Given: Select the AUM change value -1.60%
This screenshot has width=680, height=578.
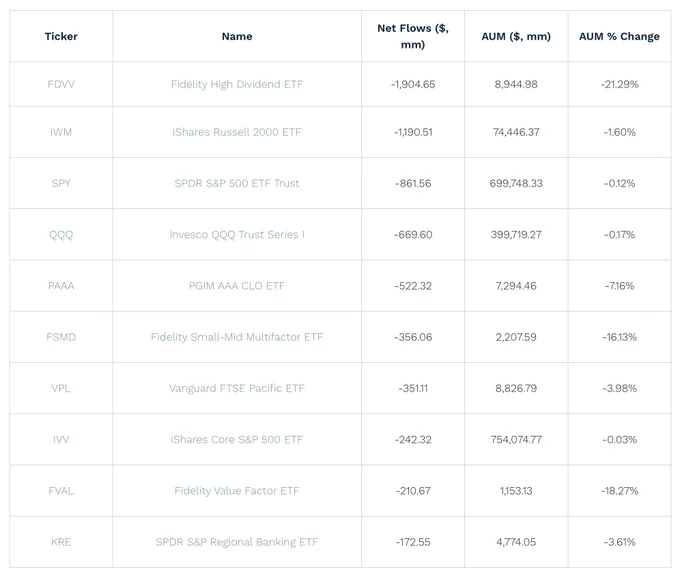Looking at the screenshot, I should (619, 132).
